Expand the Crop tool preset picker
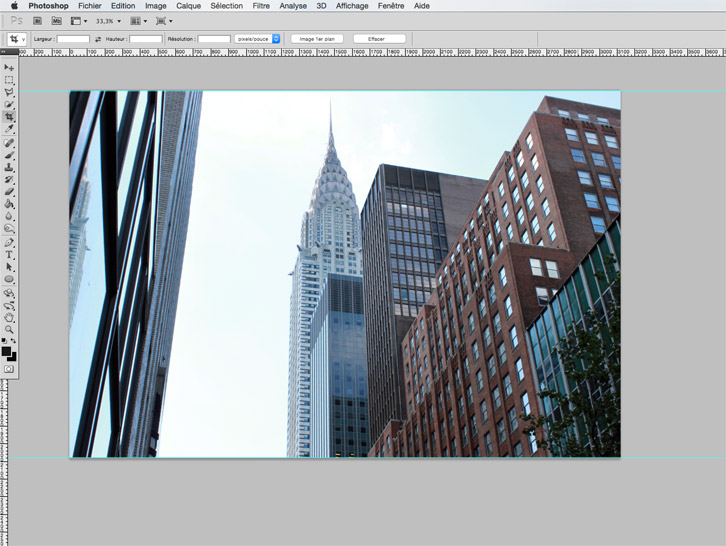 click(16, 39)
